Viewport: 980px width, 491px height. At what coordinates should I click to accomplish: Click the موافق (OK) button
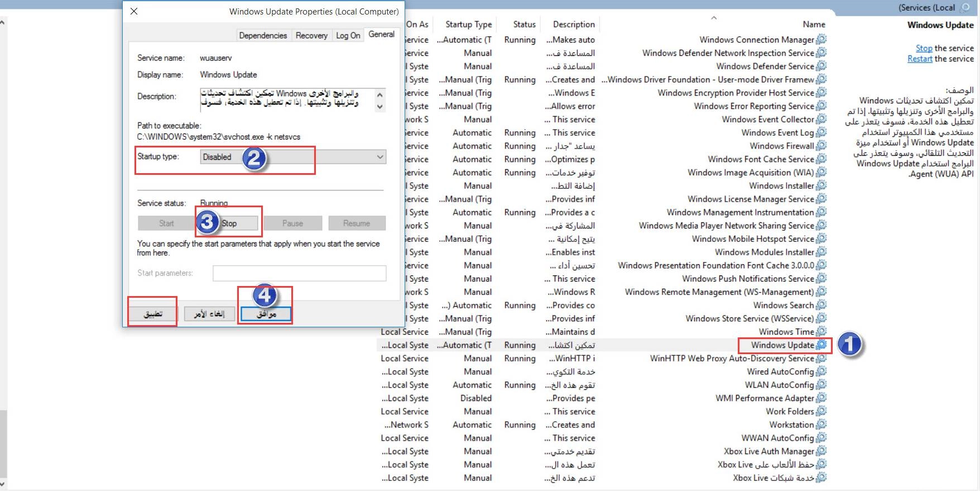tap(266, 314)
